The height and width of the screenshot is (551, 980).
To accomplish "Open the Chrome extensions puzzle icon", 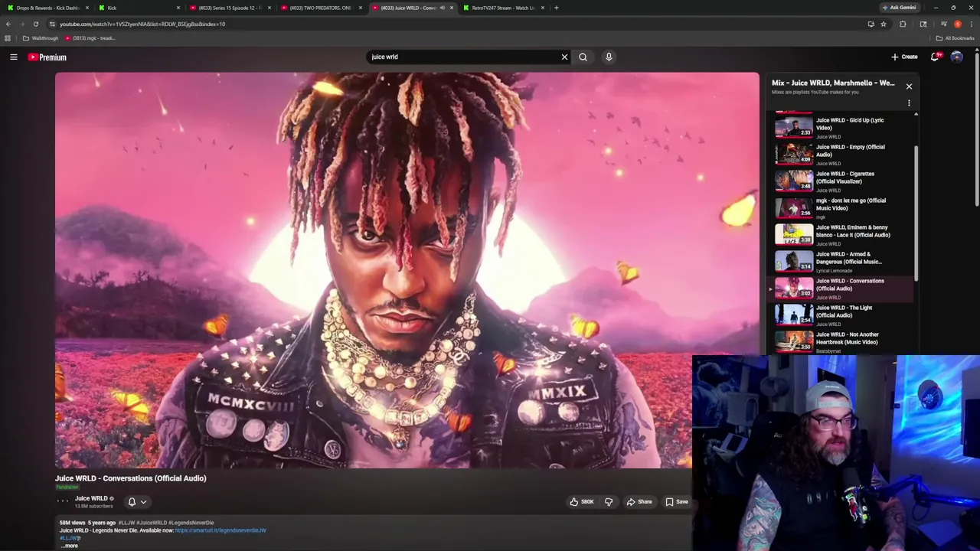I will [903, 24].
